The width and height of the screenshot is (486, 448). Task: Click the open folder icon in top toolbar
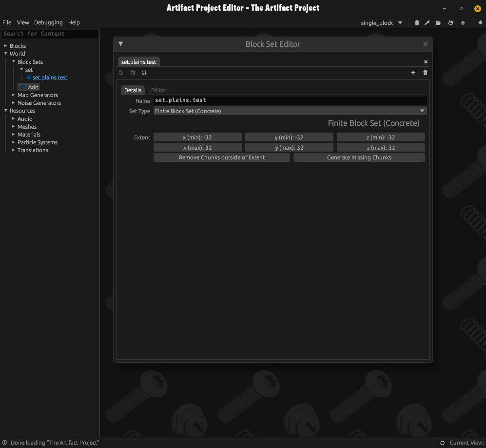click(438, 23)
